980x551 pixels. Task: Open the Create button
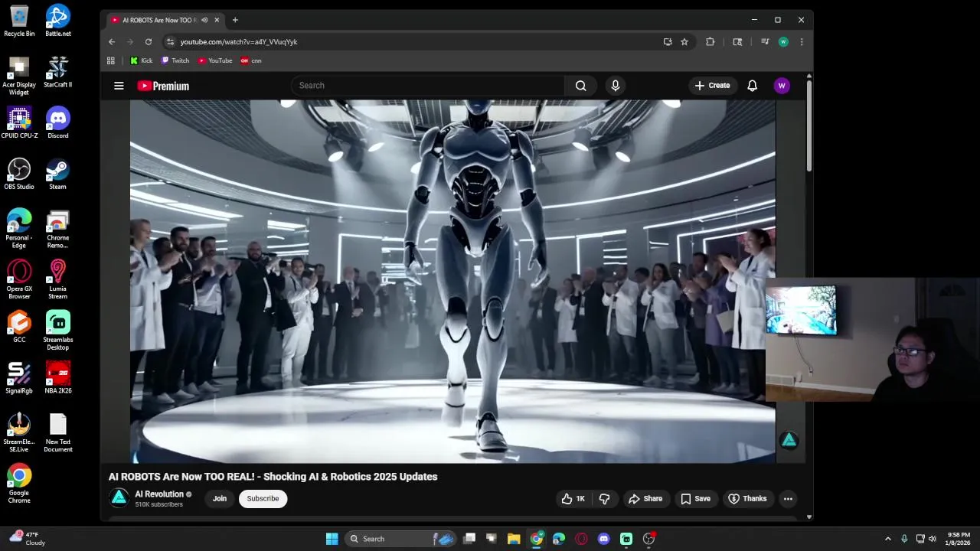click(712, 86)
